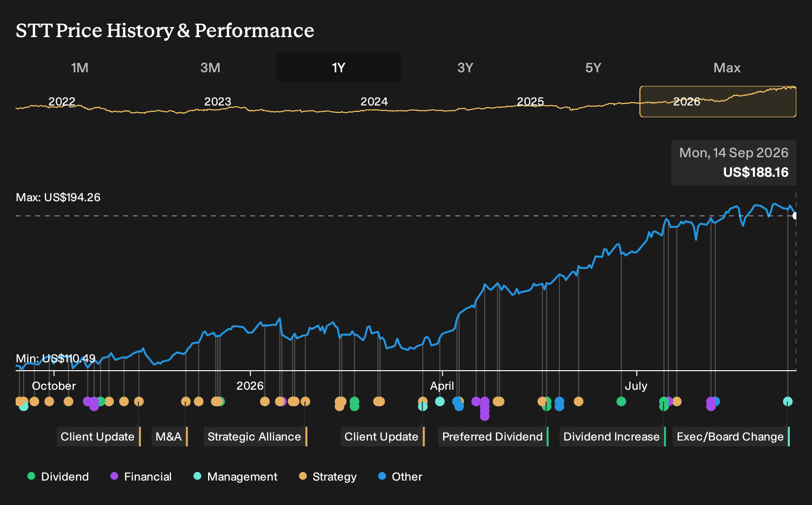Select the 1M time range tab

point(80,67)
